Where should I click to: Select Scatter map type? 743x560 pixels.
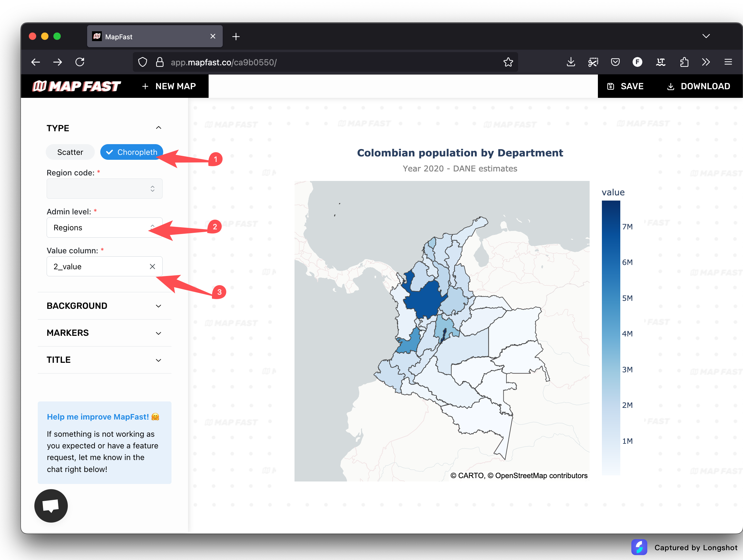(70, 152)
